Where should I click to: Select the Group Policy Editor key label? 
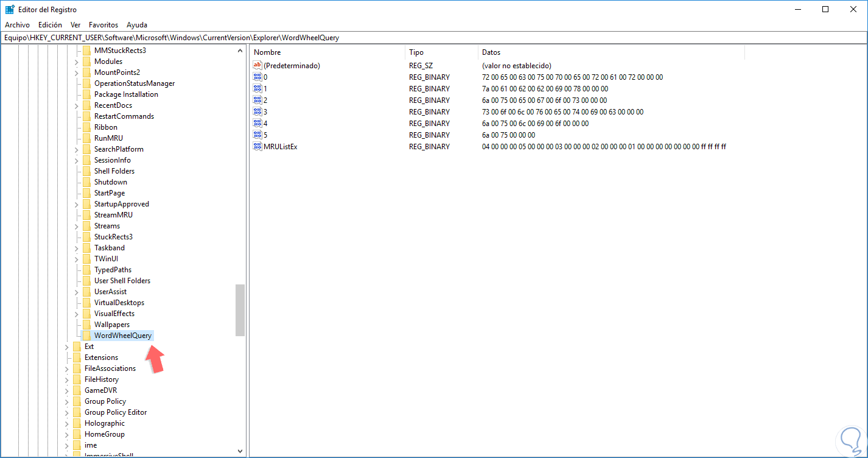click(x=116, y=412)
